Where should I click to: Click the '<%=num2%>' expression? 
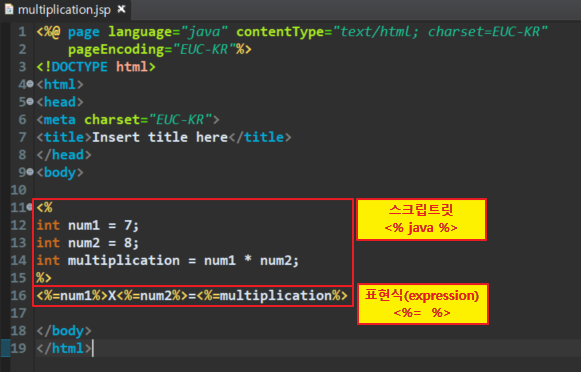(152, 296)
